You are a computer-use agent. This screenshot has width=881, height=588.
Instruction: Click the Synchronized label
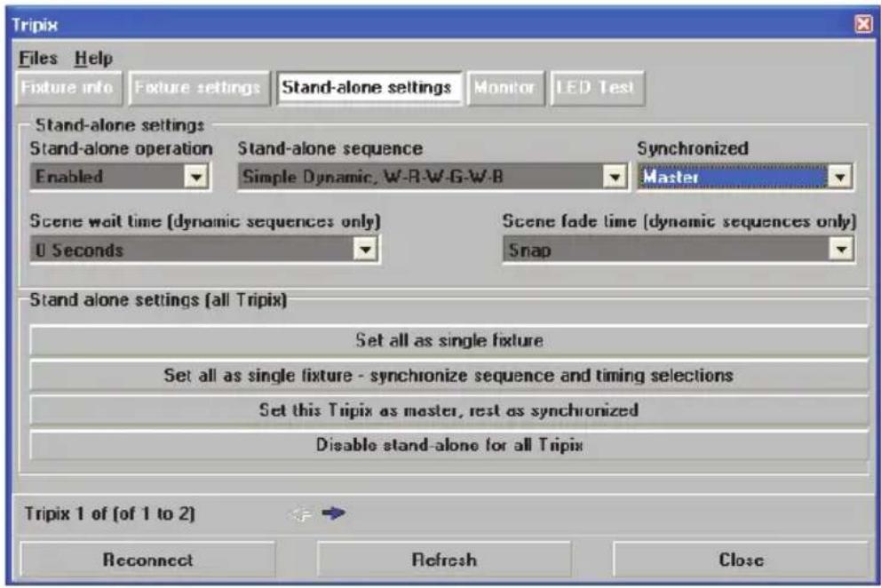tap(693, 148)
